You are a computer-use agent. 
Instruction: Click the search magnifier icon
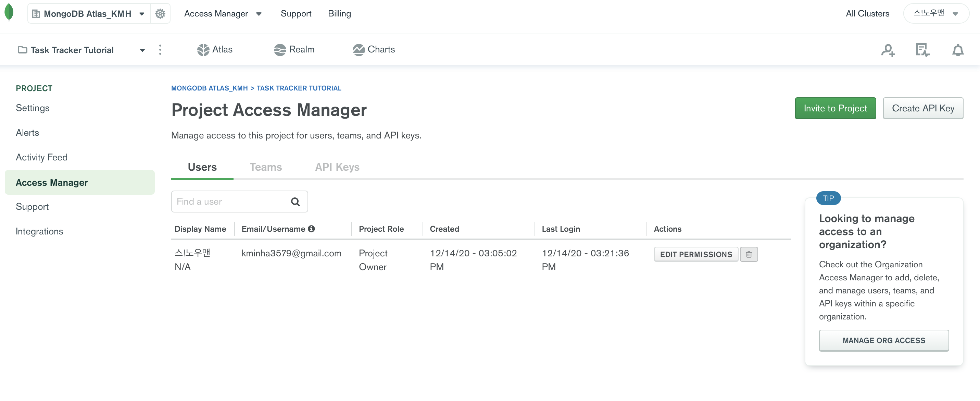click(295, 202)
